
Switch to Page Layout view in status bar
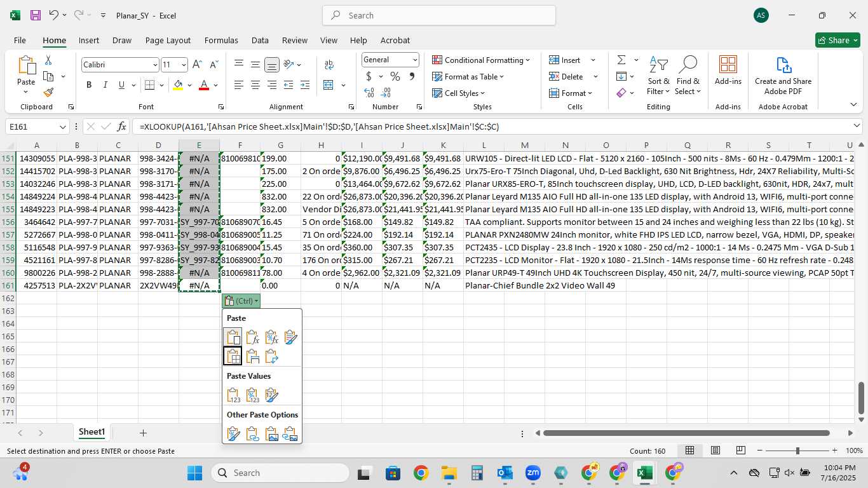tap(715, 451)
